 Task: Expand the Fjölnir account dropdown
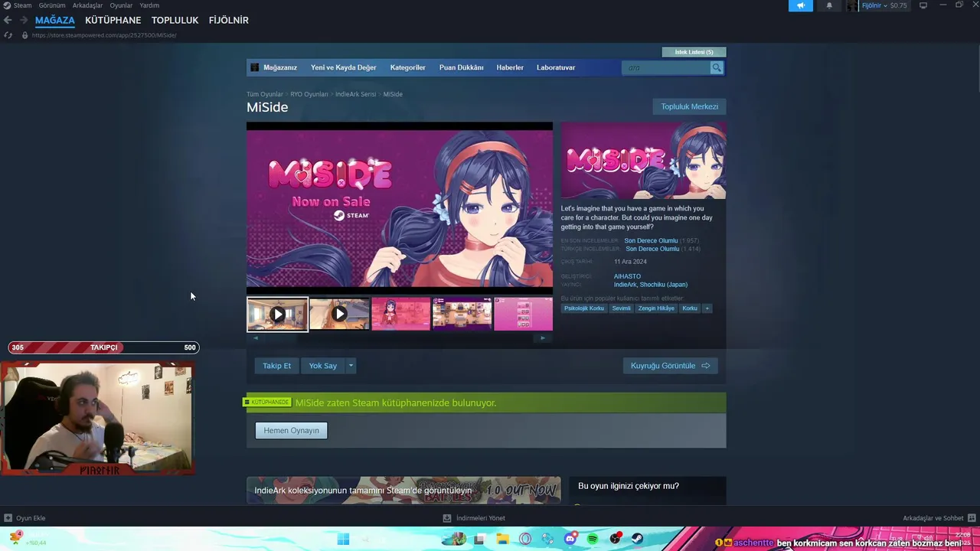(x=885, y=5)
